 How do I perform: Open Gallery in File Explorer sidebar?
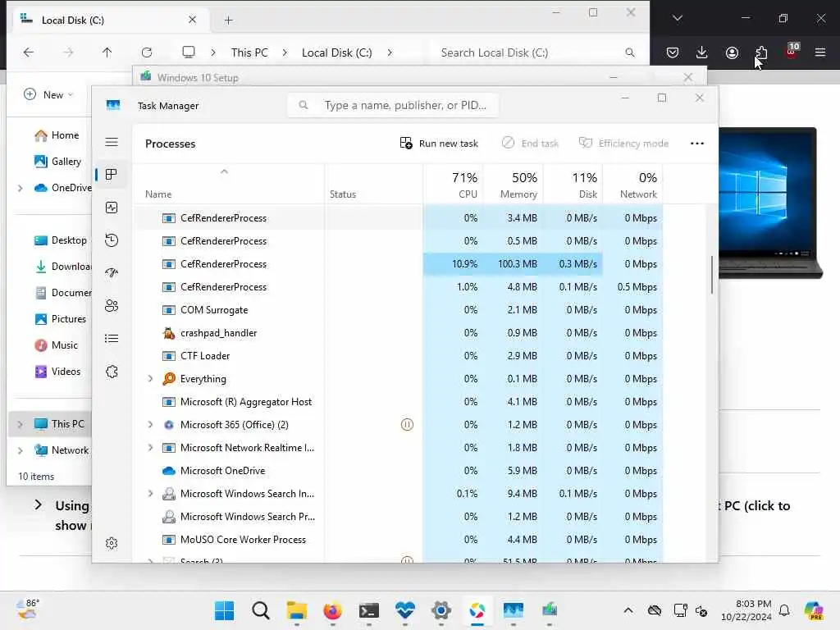[x=57, y=162]
